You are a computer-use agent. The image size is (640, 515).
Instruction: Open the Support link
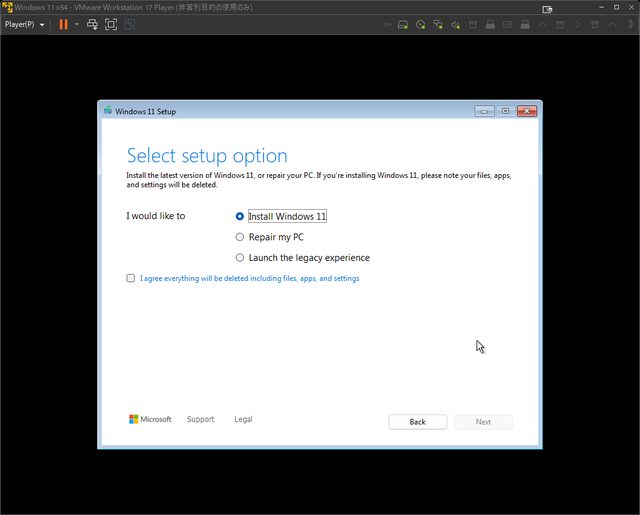(200, 420)
